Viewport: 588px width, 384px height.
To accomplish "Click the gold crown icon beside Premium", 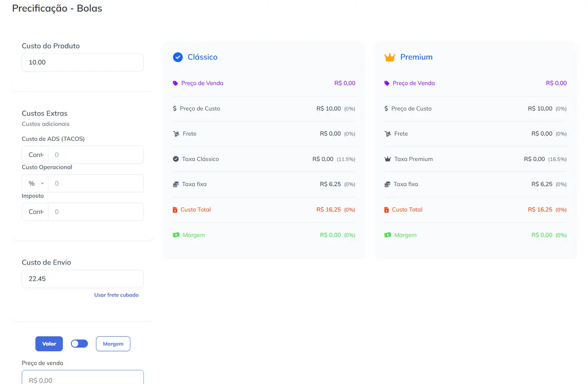I will click(390, 57).
